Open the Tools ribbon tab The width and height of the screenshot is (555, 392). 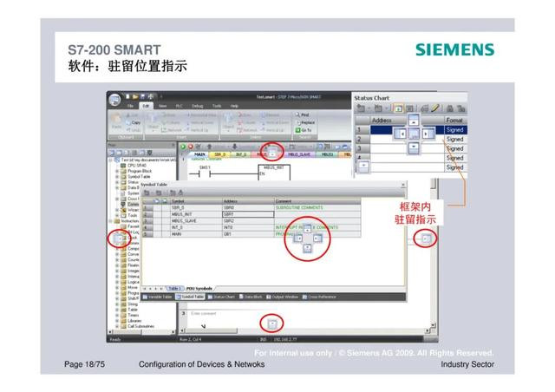coord(217,106)
